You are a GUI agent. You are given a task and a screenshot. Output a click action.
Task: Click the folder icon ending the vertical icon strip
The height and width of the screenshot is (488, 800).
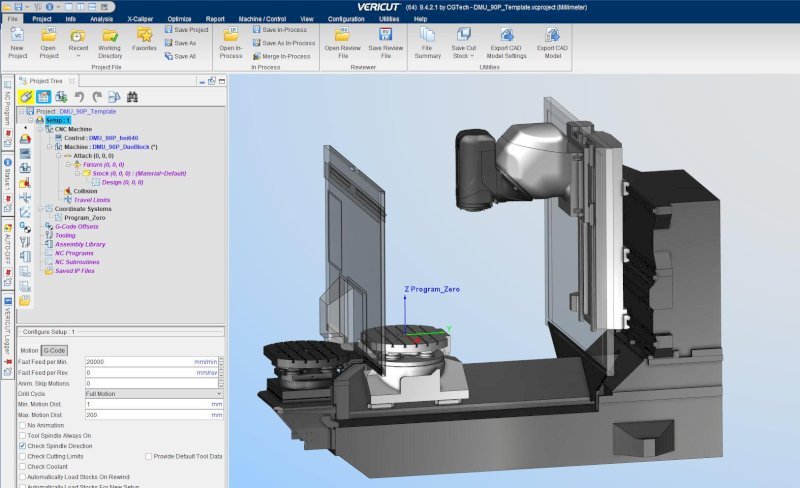click(24, 301)
